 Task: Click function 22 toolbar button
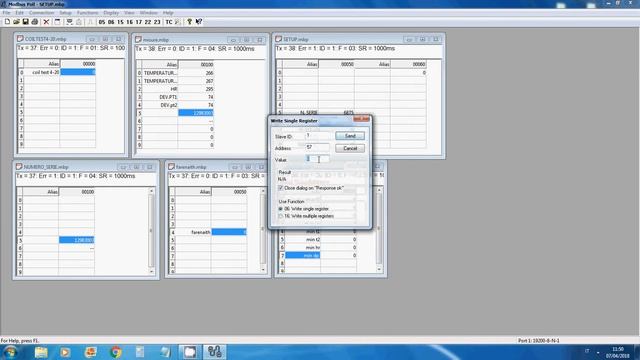pos(148,22)
